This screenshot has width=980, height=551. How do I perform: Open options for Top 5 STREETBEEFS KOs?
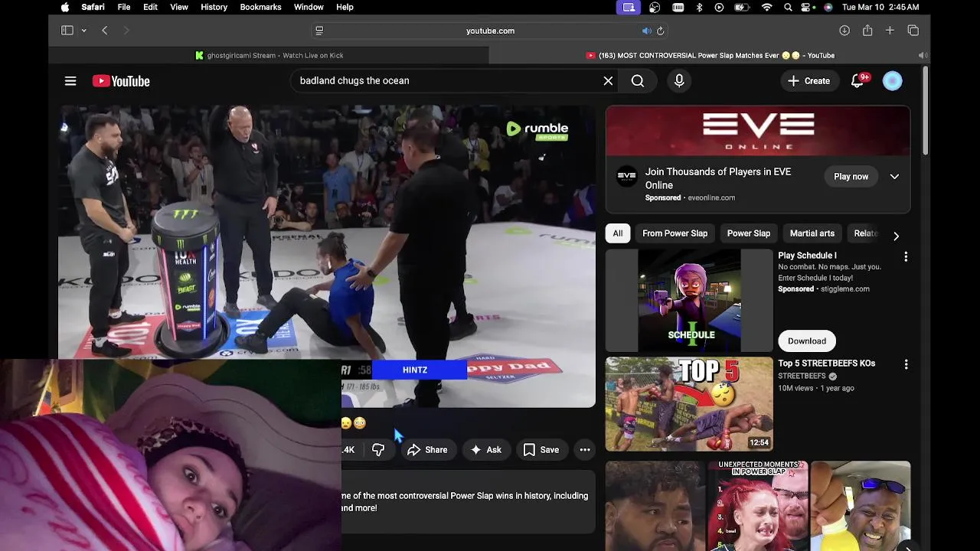[906, 365]
